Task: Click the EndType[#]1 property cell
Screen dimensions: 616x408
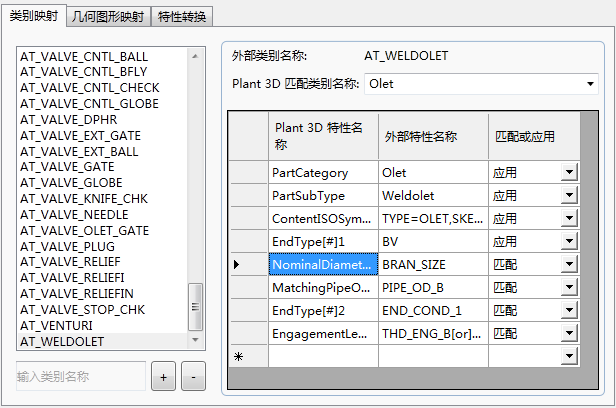Action: [x=323, y=242]
